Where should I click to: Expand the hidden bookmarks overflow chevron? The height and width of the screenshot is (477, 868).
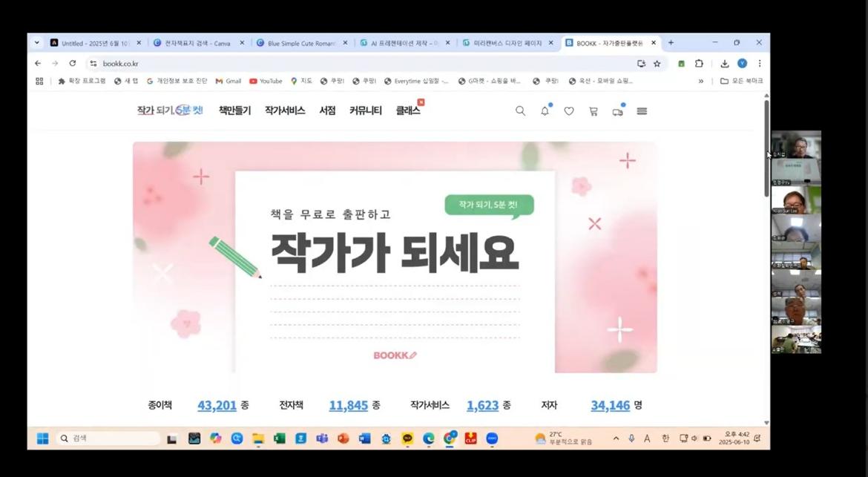pos(701,81)
